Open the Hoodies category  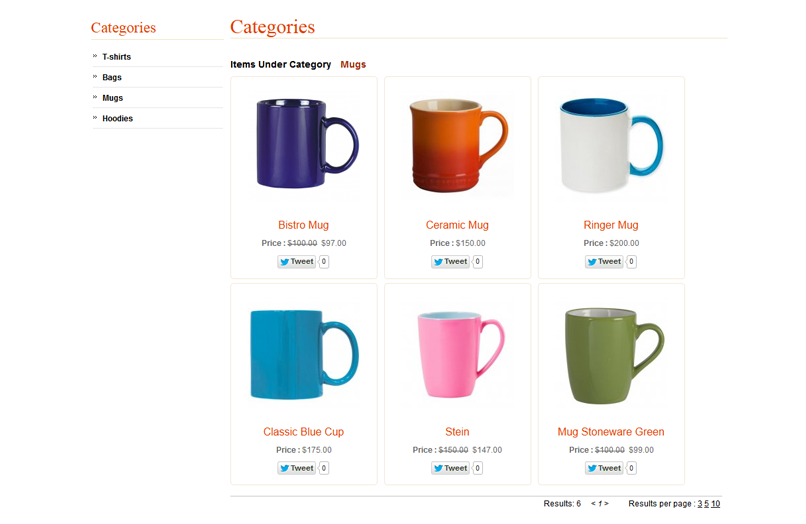[117, 118]
